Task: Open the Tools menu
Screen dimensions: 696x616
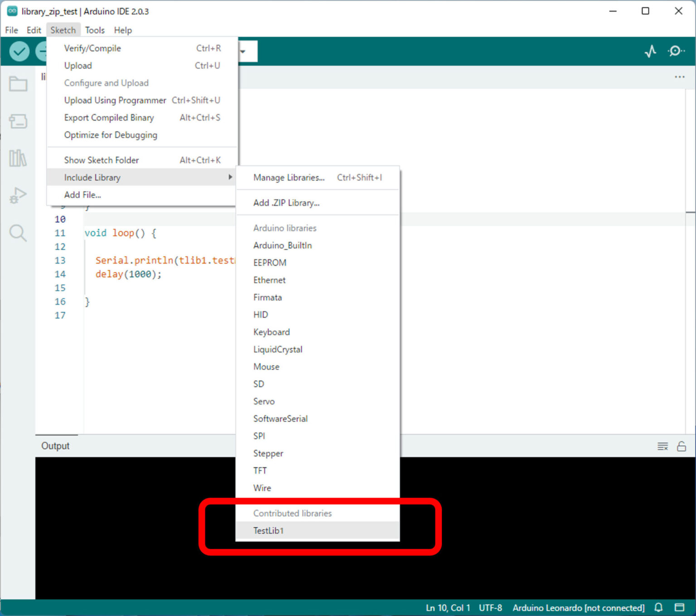Action: [x=95, y=30]
